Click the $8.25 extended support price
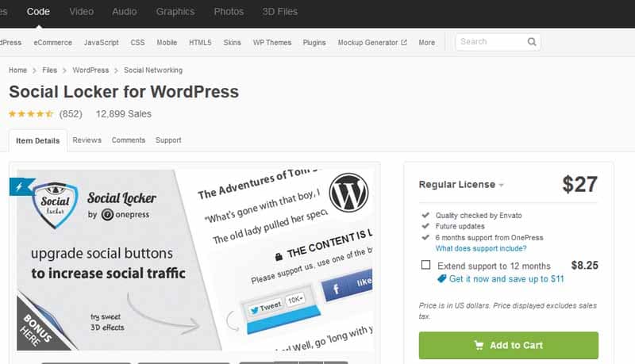 tap(584, 266)
